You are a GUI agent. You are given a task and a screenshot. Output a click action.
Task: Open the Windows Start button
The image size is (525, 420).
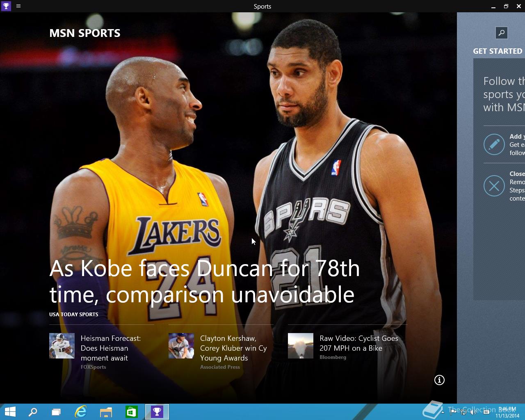[x=10, y=412]
